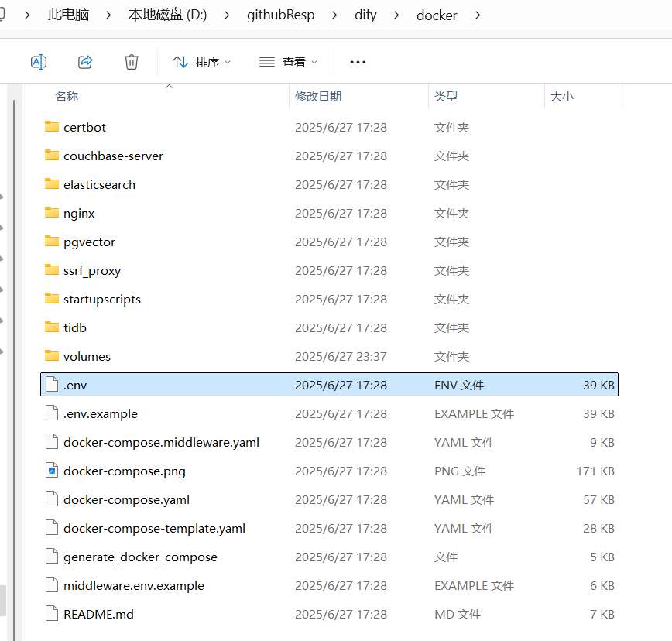The width and height of the screenshot is (672, 641).
Task: Click the 查看 view icon
Action: click(267, 62)
